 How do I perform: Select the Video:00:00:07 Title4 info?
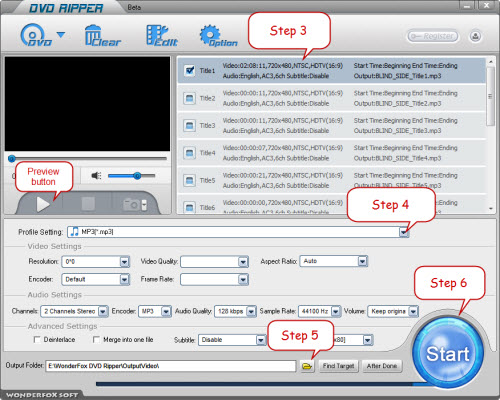283,148
